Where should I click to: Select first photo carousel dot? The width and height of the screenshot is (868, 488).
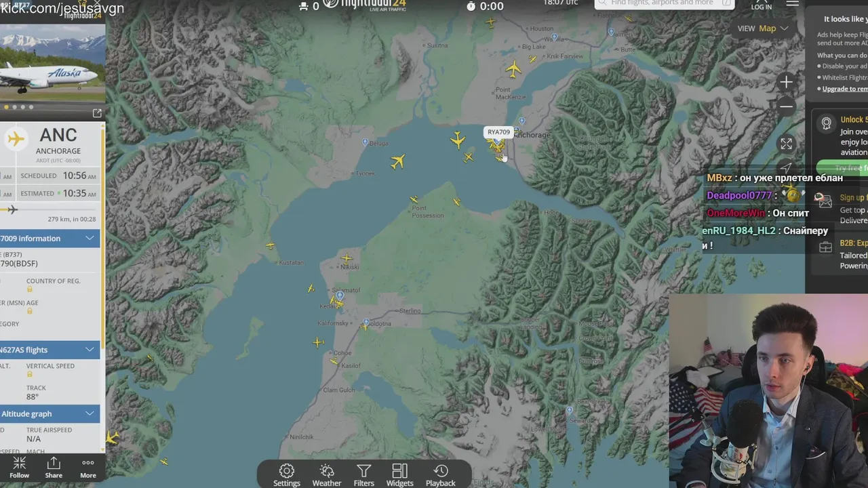[6, 107]
